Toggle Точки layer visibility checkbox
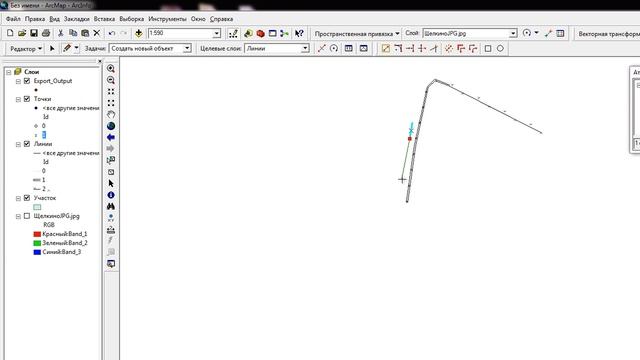This screenshot has height=360, width=640. click(x=27, y=99)
